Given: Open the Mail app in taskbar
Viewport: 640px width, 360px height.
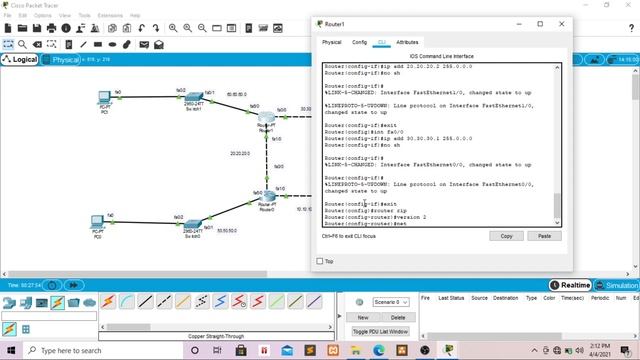Looking at the screenshot, I should [x=287, y=350].
